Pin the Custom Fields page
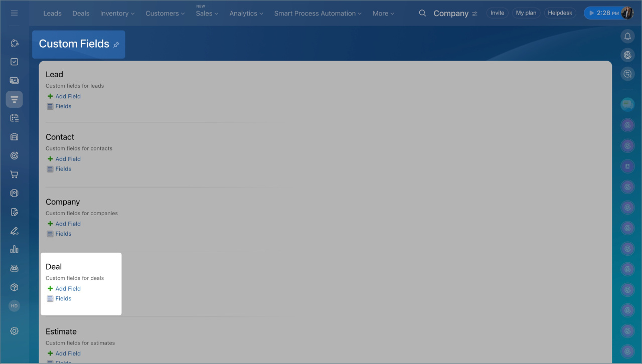The height and width of the screenshot is (364, 642). click(116, 45)
